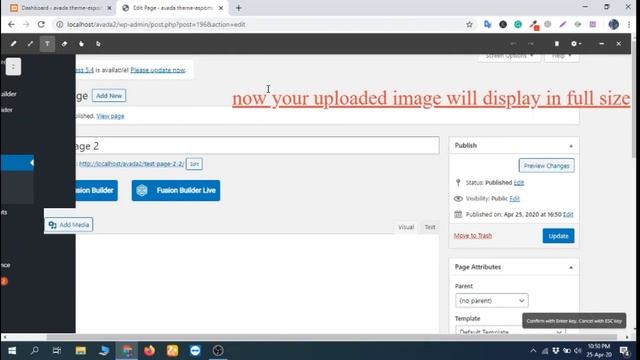This screenshot has width=640, height=360.
Task: Click the Add Media button
Action: tap(69, 224)
